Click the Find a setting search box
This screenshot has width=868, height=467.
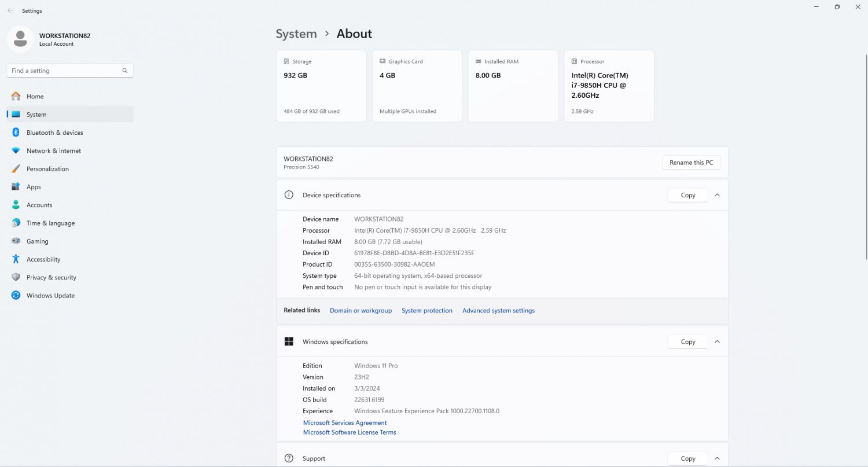(70, 71)
